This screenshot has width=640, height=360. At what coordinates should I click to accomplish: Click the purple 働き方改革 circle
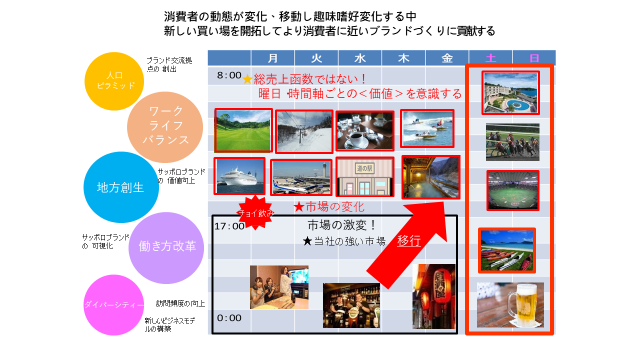tap(167, 247)
